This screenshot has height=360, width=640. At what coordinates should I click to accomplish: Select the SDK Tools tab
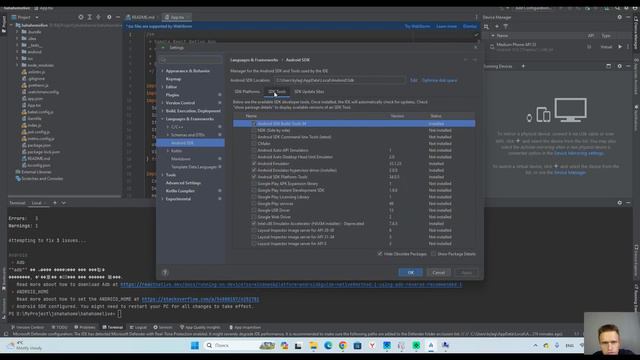coord(277,91)
